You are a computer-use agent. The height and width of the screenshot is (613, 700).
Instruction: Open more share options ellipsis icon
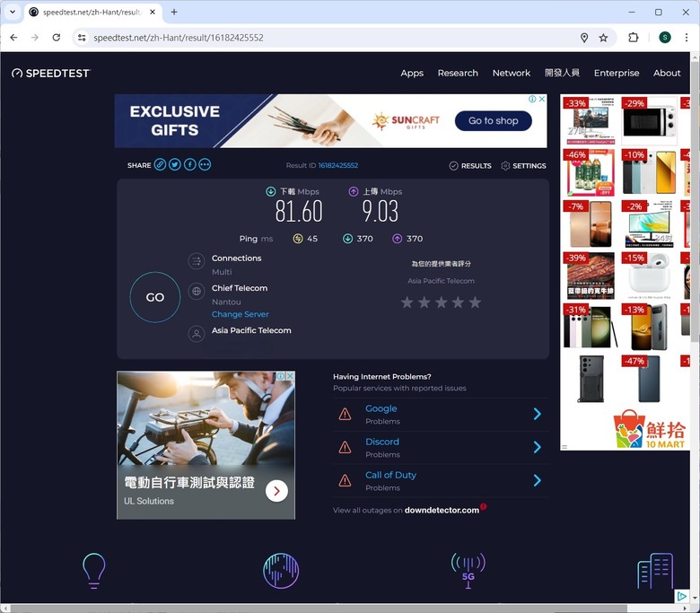tap(205, 165)
